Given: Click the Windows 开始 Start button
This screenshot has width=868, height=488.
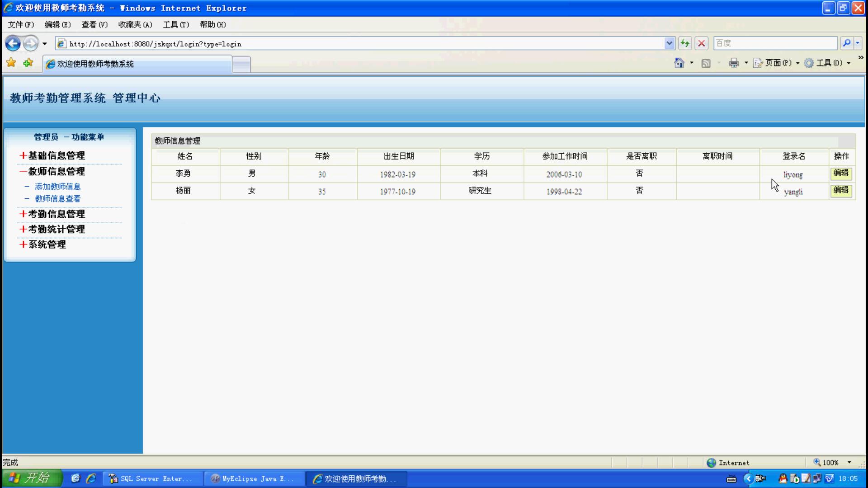Looking at the screenshot, I should click(x=32, y=478).
